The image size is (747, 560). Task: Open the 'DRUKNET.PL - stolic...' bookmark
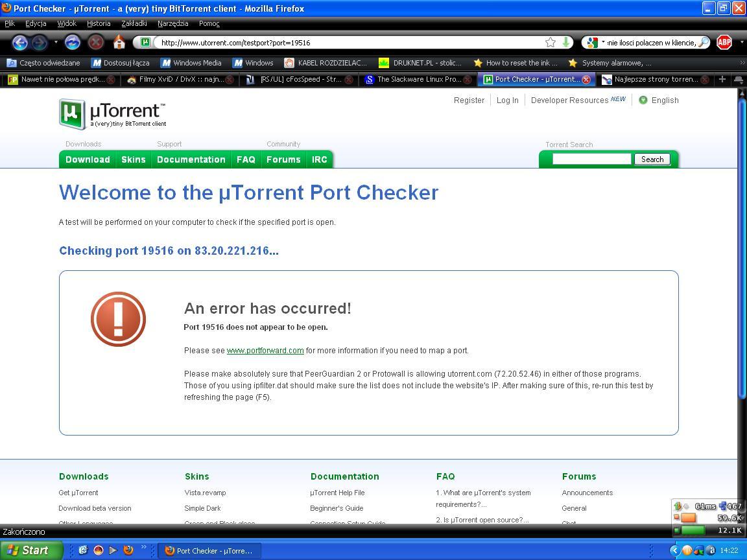(x=421, y=62)
